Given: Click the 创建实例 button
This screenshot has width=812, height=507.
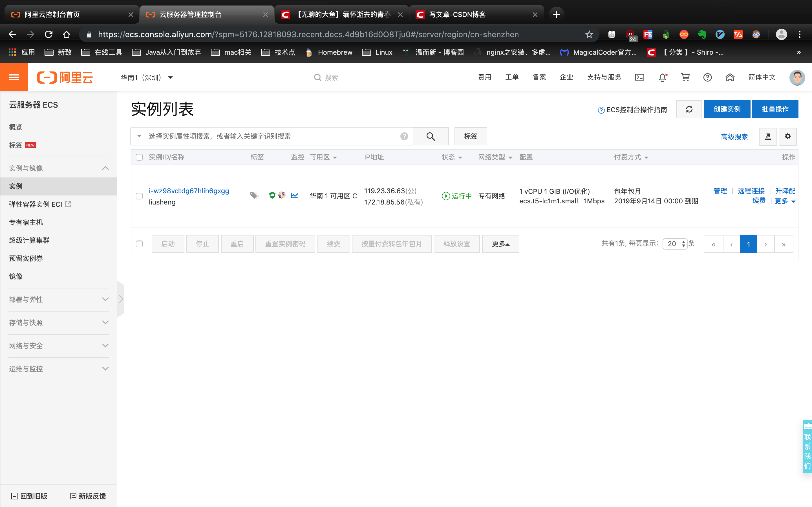Looking at the screenshot, I should pyautogui.click(x=727, y=109).
